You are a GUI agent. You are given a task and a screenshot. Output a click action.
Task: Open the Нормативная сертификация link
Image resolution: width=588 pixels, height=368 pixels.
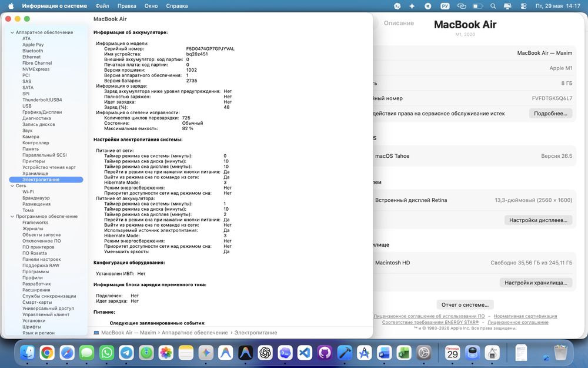pos(525,316)
